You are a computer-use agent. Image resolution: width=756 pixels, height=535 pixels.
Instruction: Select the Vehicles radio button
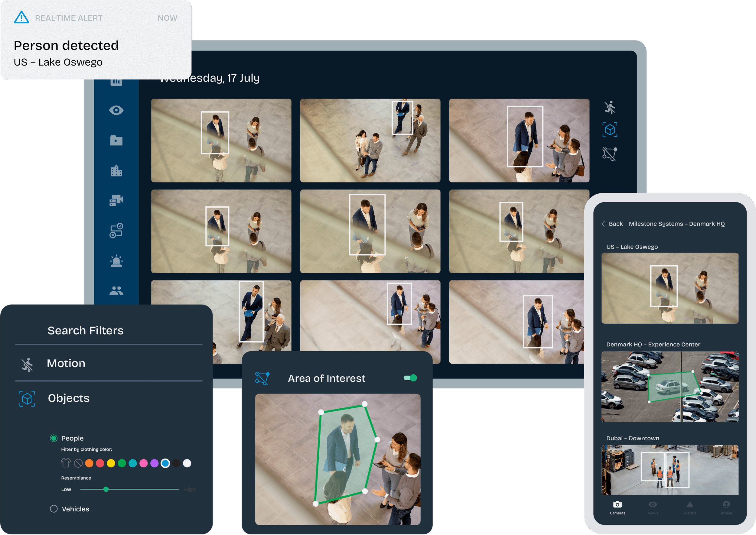point(54,509)
